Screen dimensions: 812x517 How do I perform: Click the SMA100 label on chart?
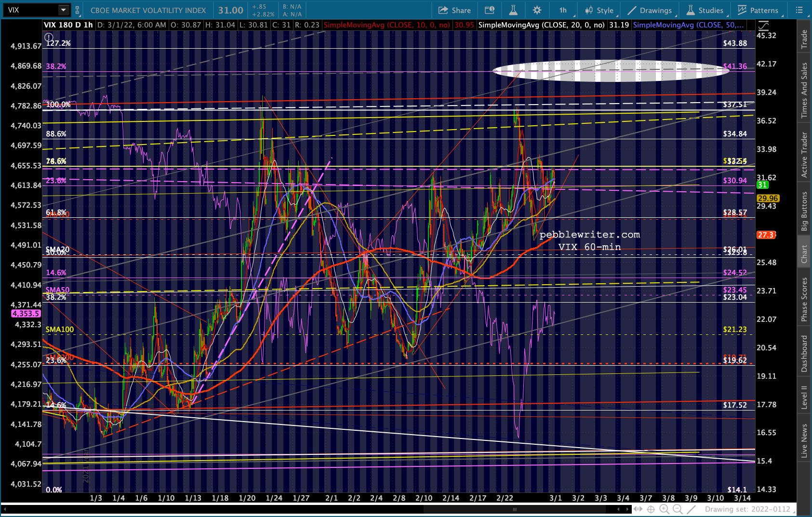click(60, 330)
